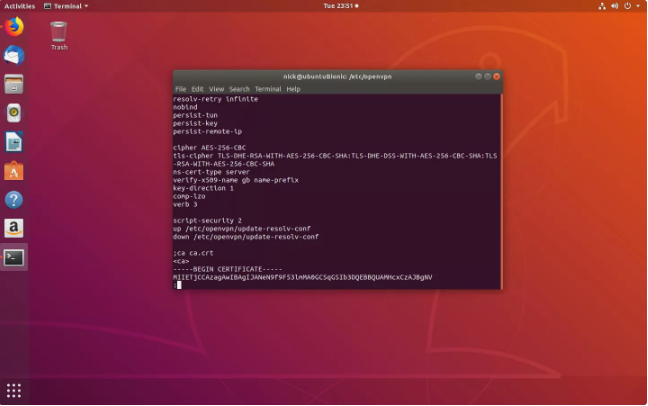Screen dimensions: 648x406
Task: Click the 'up /etc/openvpn/update-resolv-conf' line
Action: click(242, 229)
